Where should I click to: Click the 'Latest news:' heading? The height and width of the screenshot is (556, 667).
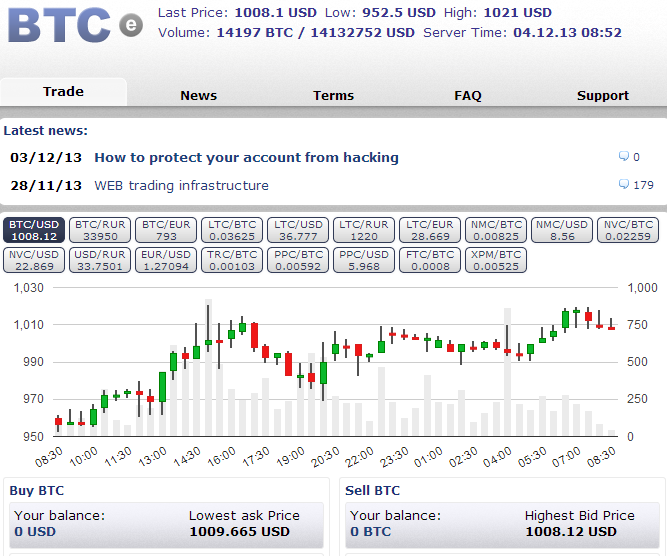pos(46,131)
